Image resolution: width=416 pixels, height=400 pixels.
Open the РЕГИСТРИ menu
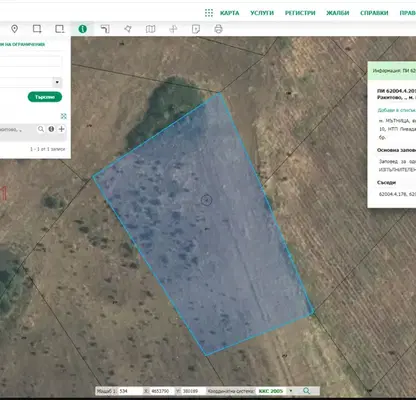click(300, 13)
